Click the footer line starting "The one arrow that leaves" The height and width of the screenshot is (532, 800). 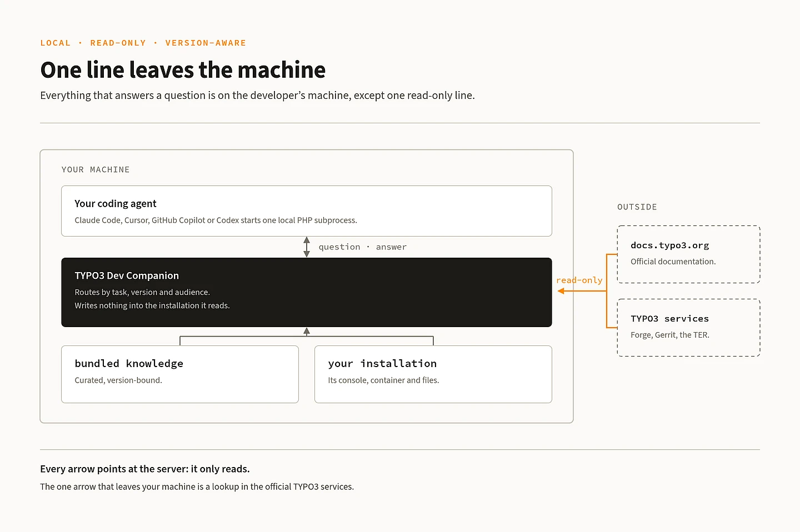pyautogui.click(x=197, y=487)
